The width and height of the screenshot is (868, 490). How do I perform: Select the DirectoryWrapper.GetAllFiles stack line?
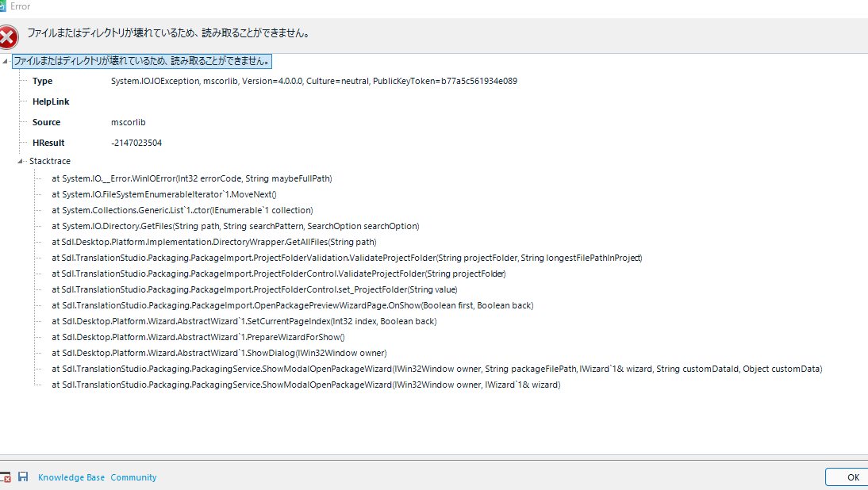213,242
